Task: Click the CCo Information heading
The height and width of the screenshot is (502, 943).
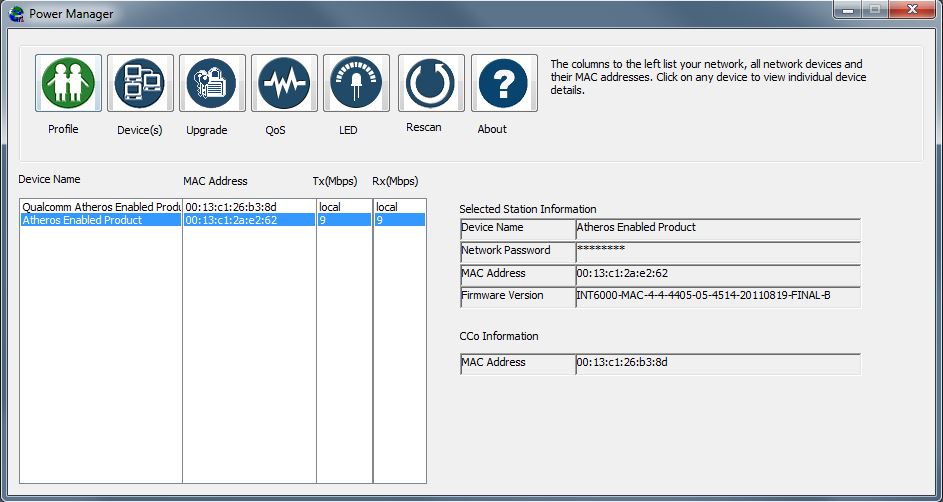Action: pos(499,336)
